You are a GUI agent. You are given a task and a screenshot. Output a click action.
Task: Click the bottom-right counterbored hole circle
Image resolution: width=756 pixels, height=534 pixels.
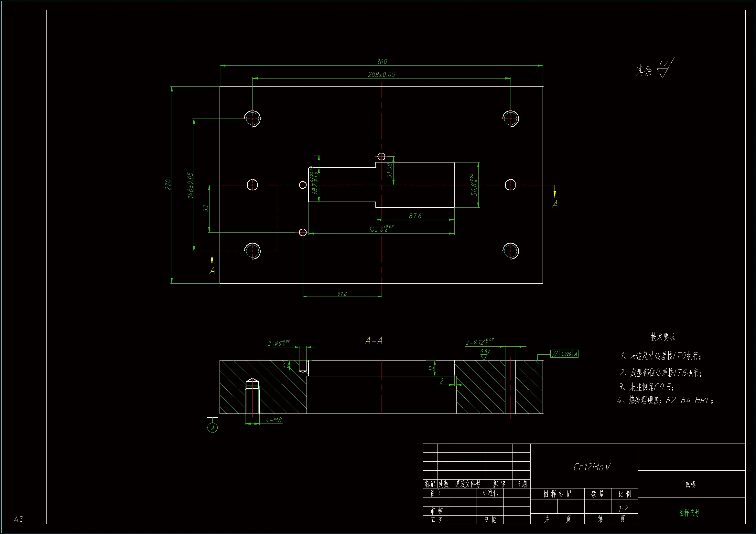[x=511, y=251]
